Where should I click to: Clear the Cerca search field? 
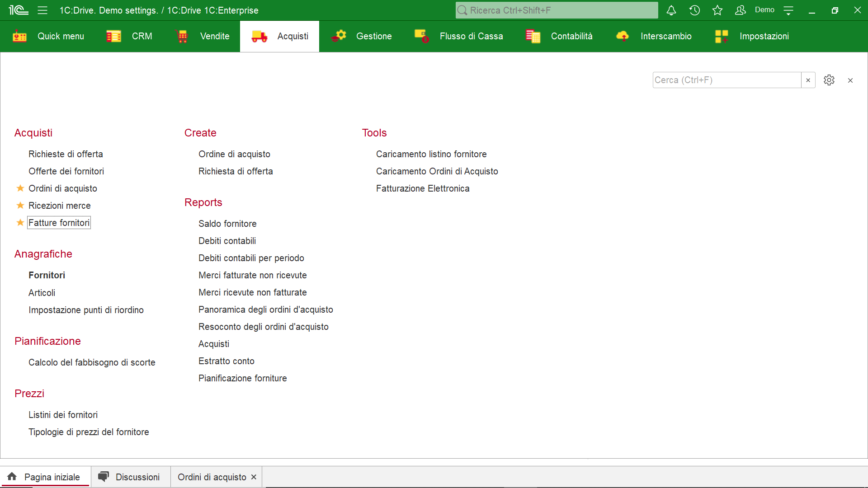[808, 80]
